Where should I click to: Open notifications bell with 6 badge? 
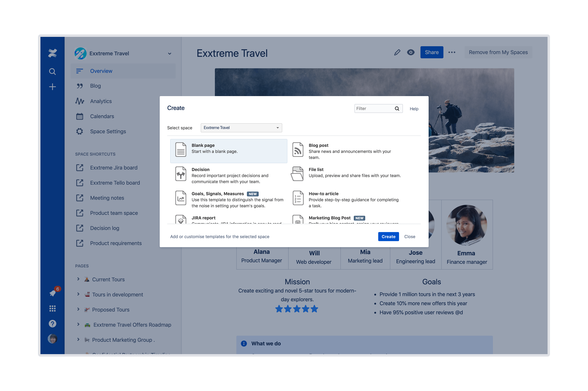(x=53, y=293)
